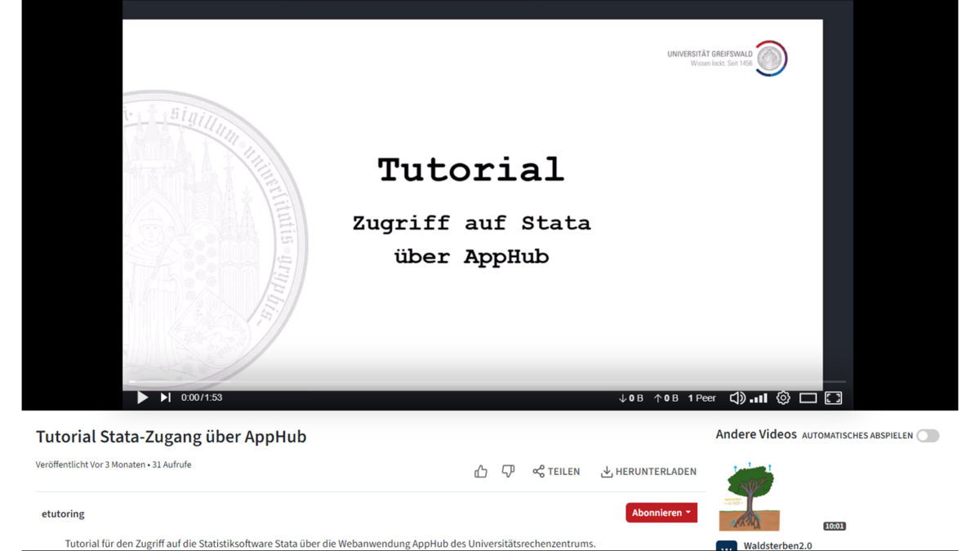Share the video via Teilen
Screen dimensions: 980x551
(556, 472)
